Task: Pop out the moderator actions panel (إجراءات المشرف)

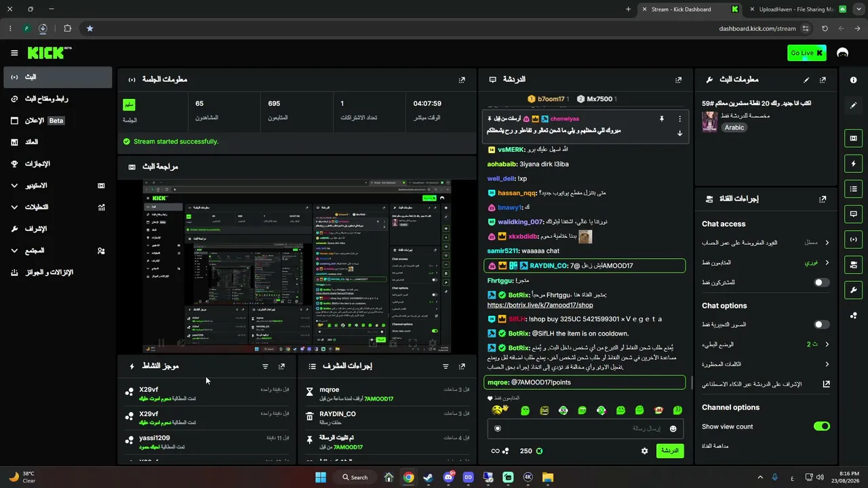Action: click(x=462, y=367)
